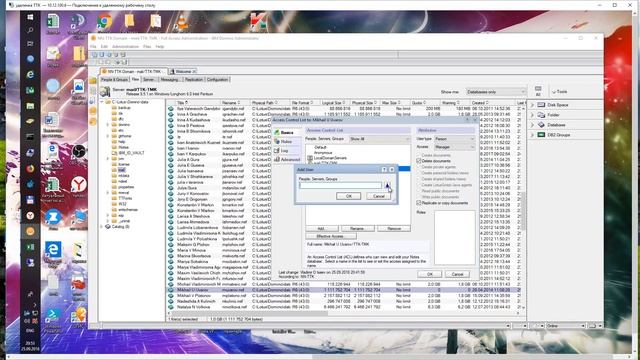This screenshot has height=360, width=640.
Task: Toggle Create private agents checkbox
Action: (419, 167)
